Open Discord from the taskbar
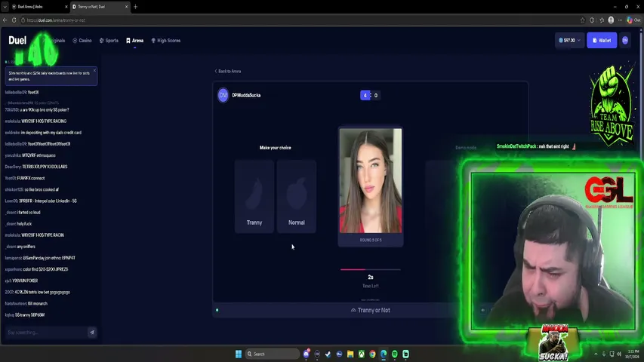644x362 pixels. click(307, 354)
